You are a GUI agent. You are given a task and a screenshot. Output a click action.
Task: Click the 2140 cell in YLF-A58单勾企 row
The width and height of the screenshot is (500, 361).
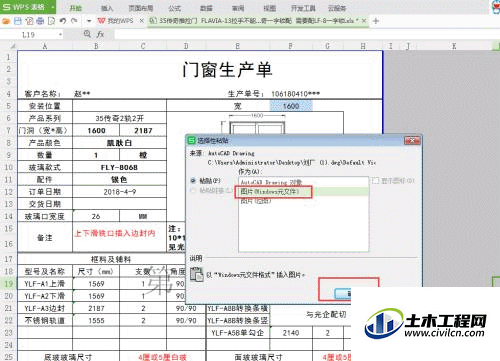click(291, 333)
